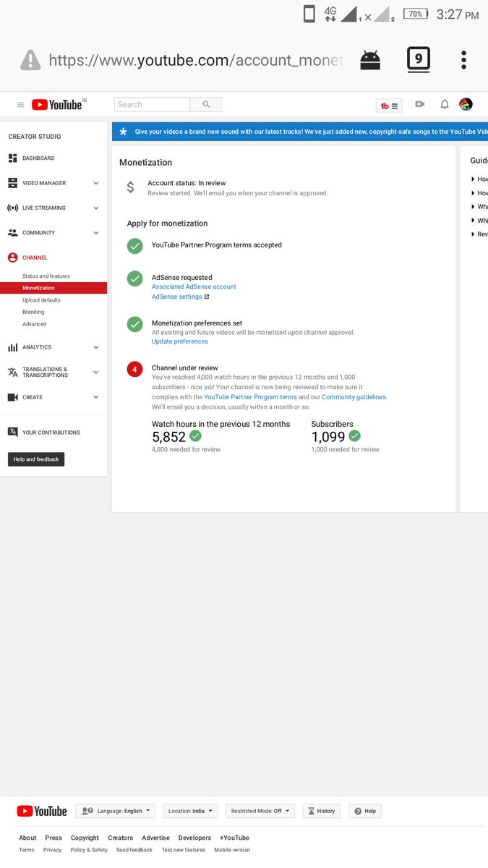Focus the YouTube search input field
Viewport: 488px width, 868px height.
pos(152,104)
